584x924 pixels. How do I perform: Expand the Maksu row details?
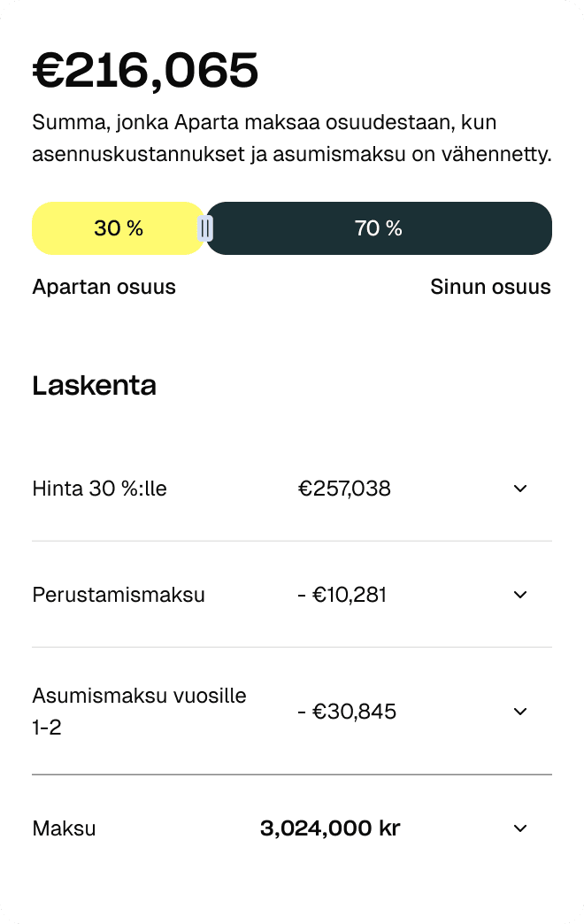tap(520, 828)
